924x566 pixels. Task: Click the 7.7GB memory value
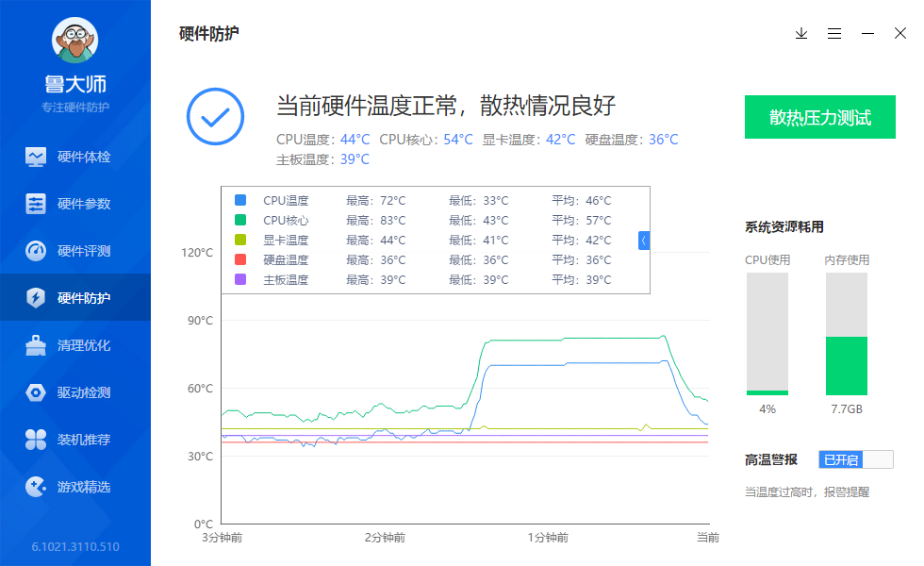click(847, 409)
